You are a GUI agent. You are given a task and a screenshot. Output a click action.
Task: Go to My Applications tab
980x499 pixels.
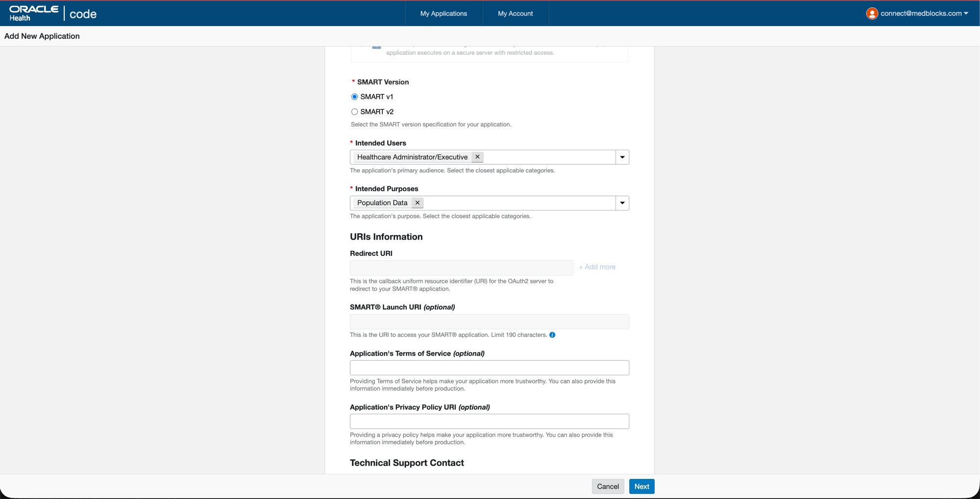click(x=443, y=13)
